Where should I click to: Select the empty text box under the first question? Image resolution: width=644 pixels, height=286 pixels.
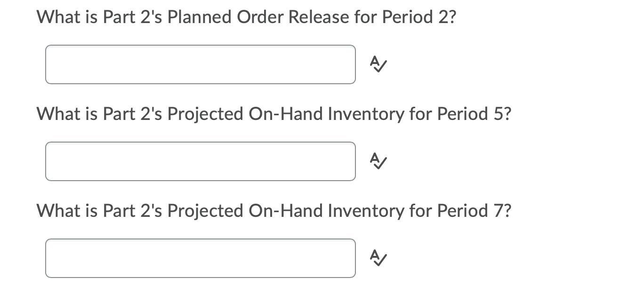point(200,64)
